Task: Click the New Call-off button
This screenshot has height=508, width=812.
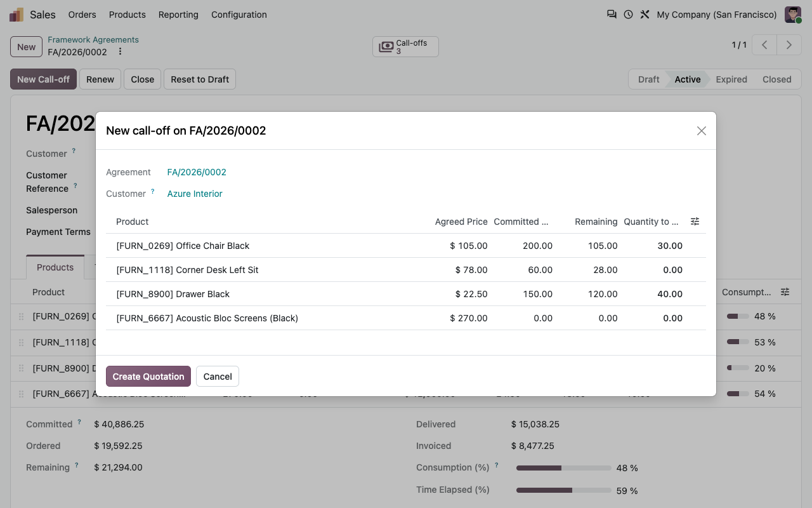Action: point(44,79)
